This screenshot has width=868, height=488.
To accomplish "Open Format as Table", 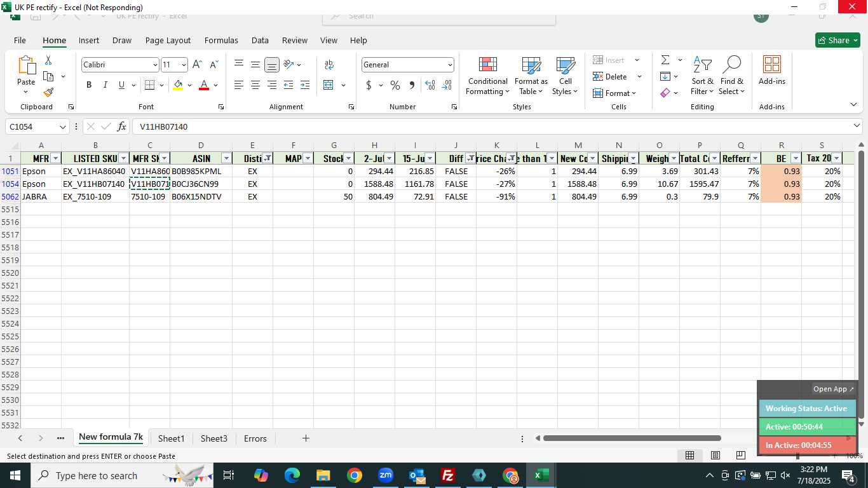I will coord(531,75).
